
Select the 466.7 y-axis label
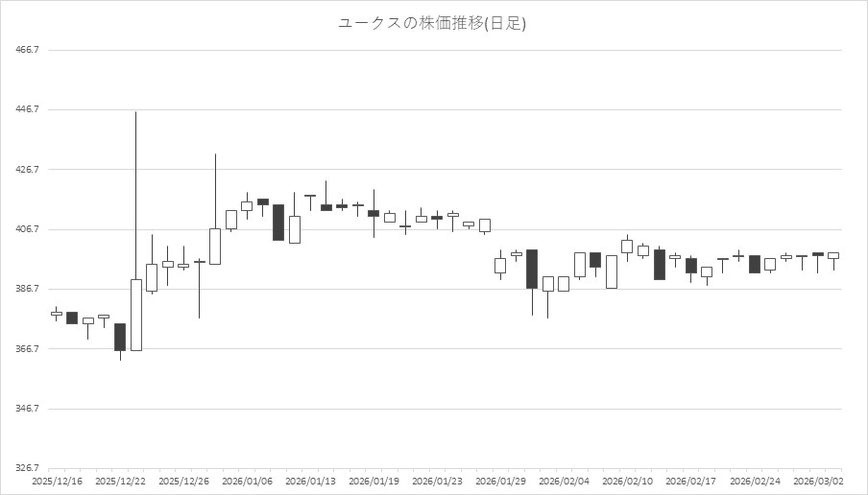[x=29, y=50]
